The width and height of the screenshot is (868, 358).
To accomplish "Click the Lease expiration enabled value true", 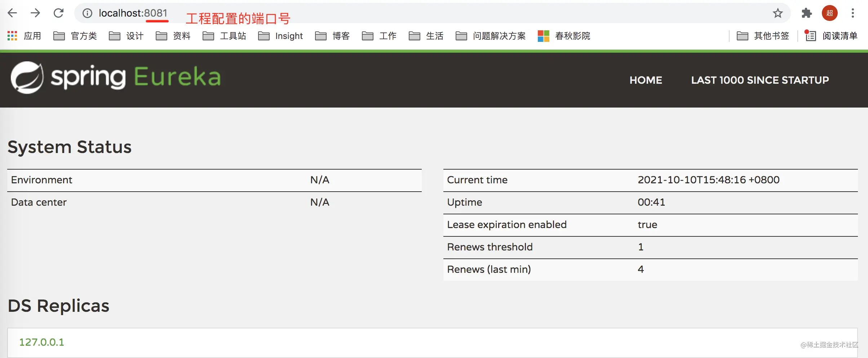I will click(x=647, y=224).
